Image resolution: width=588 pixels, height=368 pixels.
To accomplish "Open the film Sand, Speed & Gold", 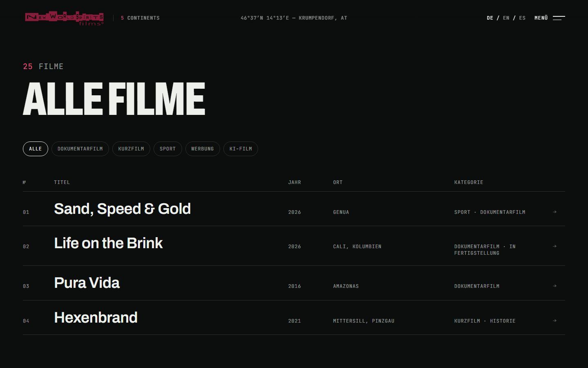I will (x=122, y=209).
